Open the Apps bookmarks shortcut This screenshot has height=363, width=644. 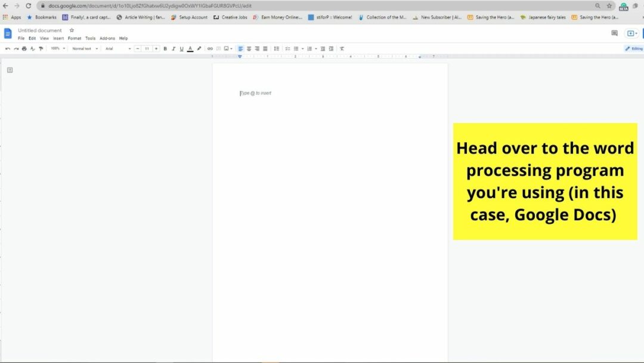click(x=12, y=17)
